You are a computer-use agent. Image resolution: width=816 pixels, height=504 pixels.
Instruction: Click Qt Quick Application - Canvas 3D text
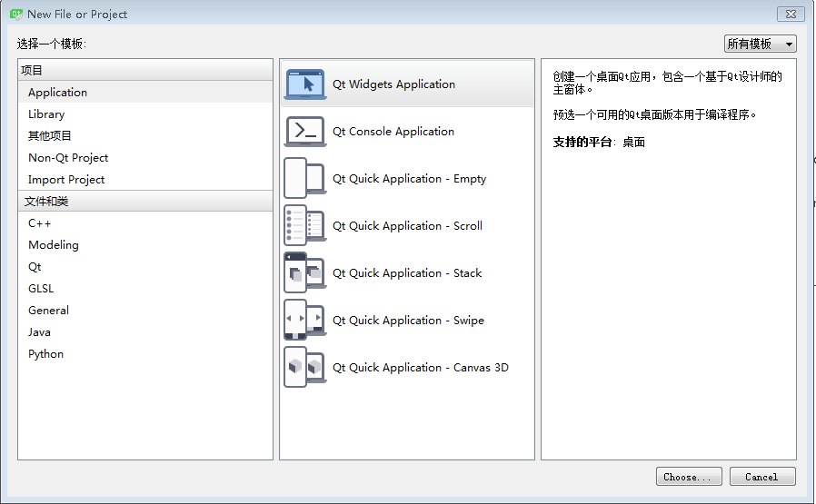421,368
